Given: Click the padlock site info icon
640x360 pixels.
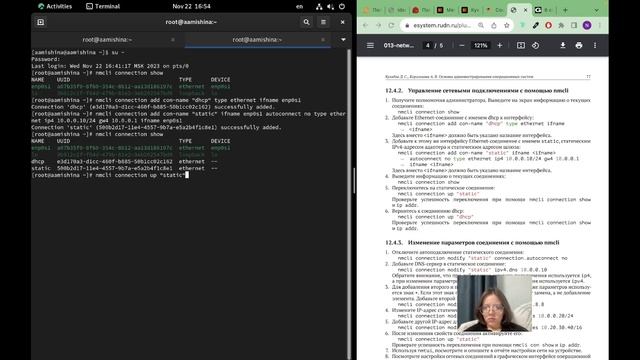Looking at the screenshot, I should pyautogui.click(x=407, y=25).
